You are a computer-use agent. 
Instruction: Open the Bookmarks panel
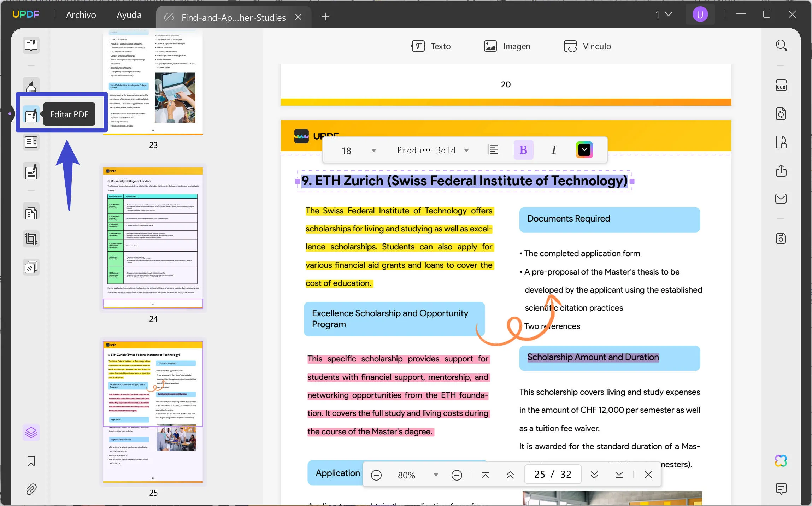[31, 461]
